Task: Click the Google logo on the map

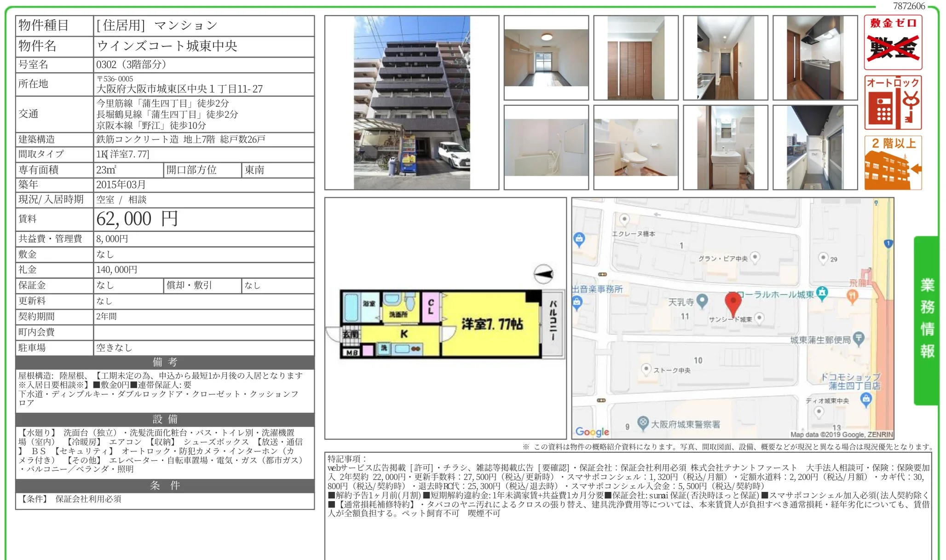Action: [x=592, y=432]
